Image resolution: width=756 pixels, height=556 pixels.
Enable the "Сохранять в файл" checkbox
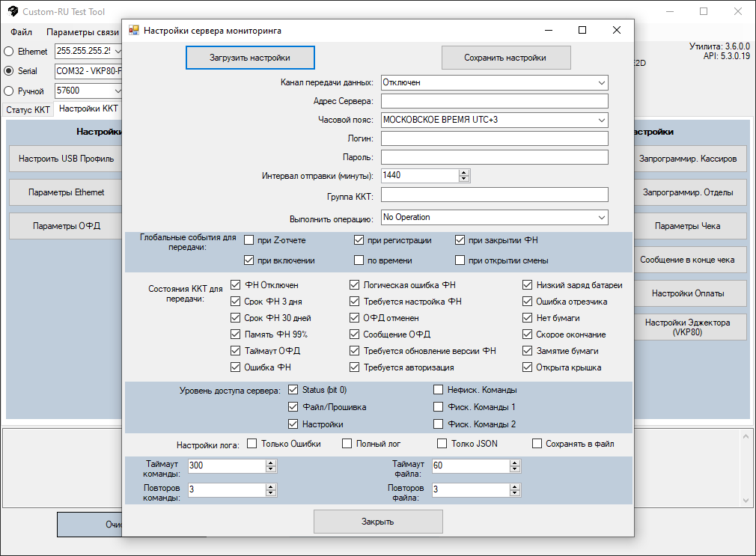point(537,444)
